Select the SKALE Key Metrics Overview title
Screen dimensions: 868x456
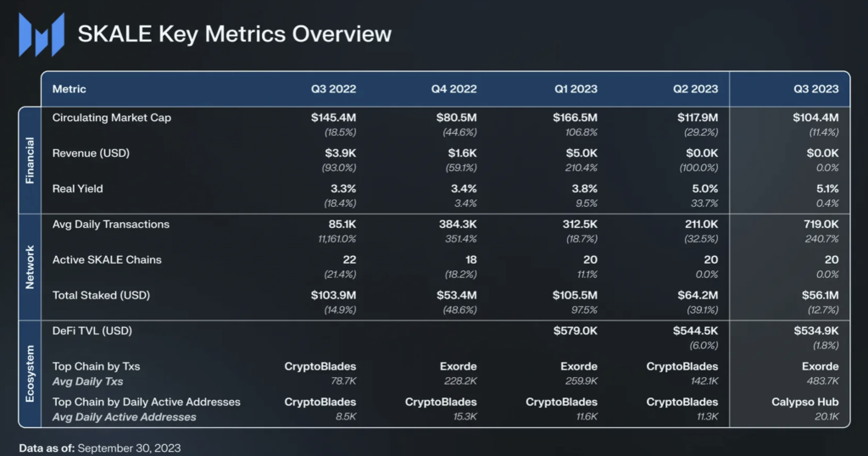234,34
